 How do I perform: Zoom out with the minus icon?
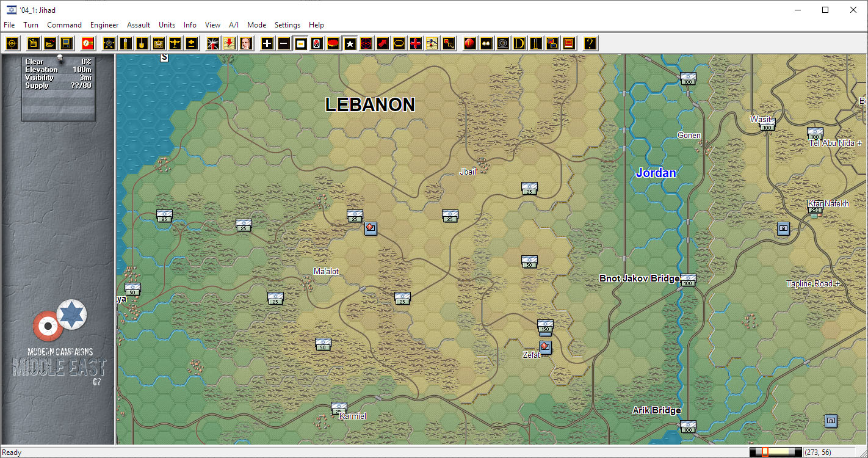[x=284, y=43]
